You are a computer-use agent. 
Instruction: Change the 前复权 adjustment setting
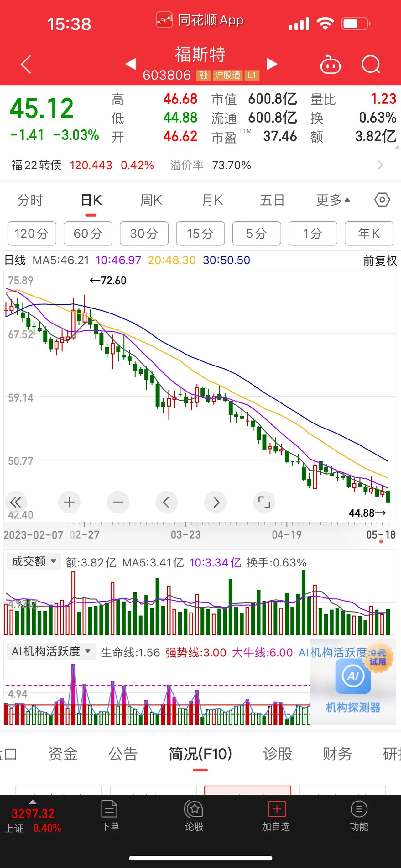click(x=380, y=260)
